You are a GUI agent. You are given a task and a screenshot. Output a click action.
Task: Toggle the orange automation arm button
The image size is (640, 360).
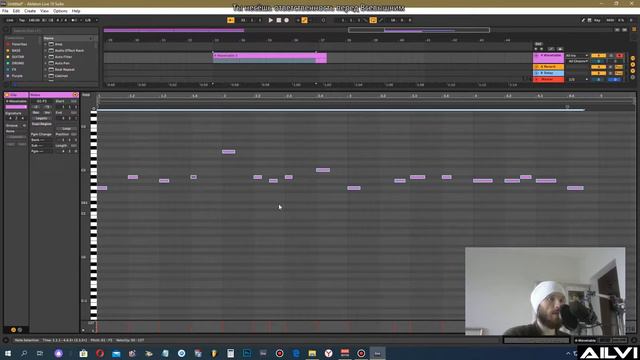pos(304,20)
